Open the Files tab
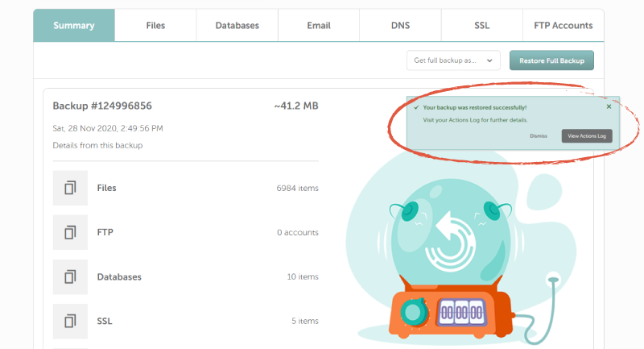This screenshot has width=644, height=349. 155,26
